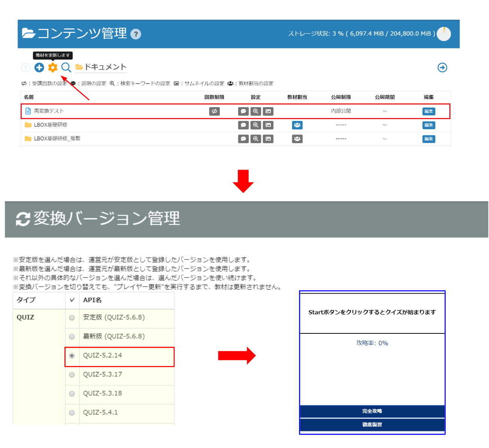Click the 完全攻略 quiz mode button

pos(372,411)
